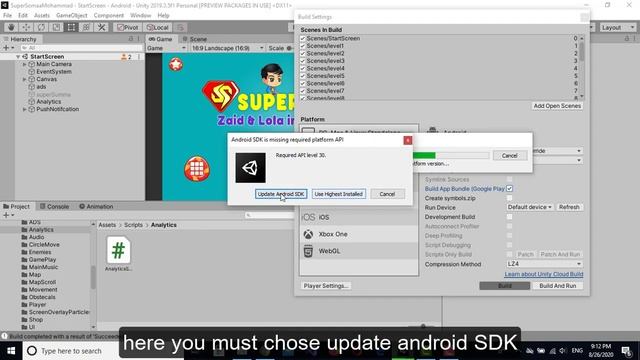Uncheck Scenes/level1 in build list
The height and width of the screenshot is (360, 640).
[302, 46]
